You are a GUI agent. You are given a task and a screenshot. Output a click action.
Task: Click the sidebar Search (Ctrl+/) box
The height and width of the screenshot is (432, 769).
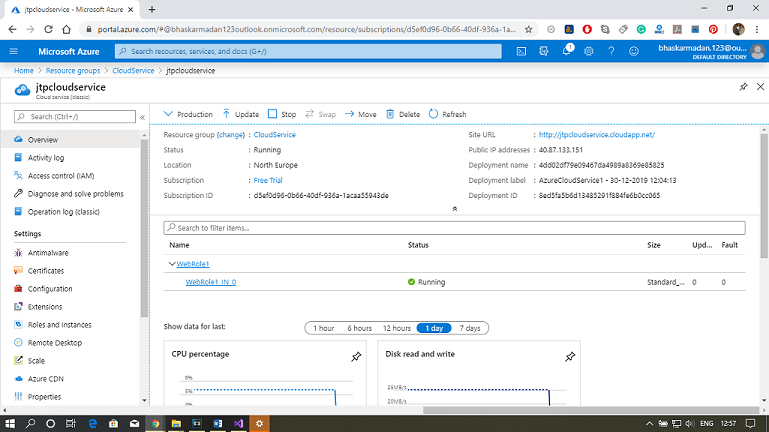(x=75, y=117)
